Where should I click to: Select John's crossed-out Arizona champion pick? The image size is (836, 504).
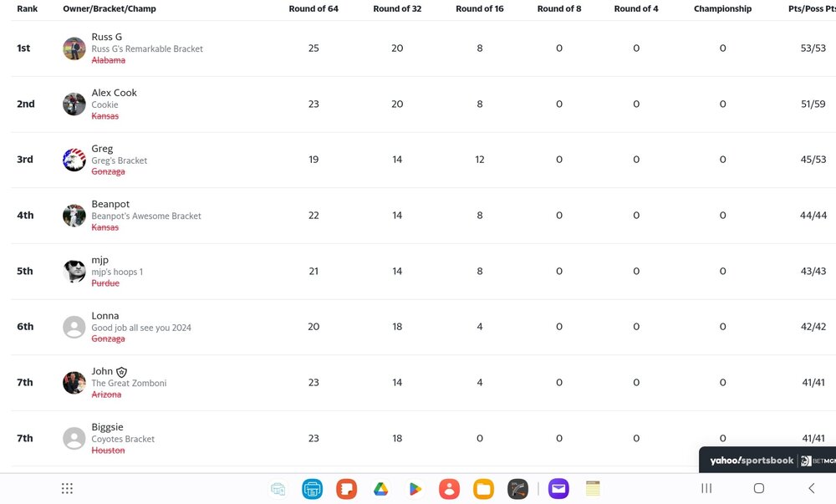(106, 395)
